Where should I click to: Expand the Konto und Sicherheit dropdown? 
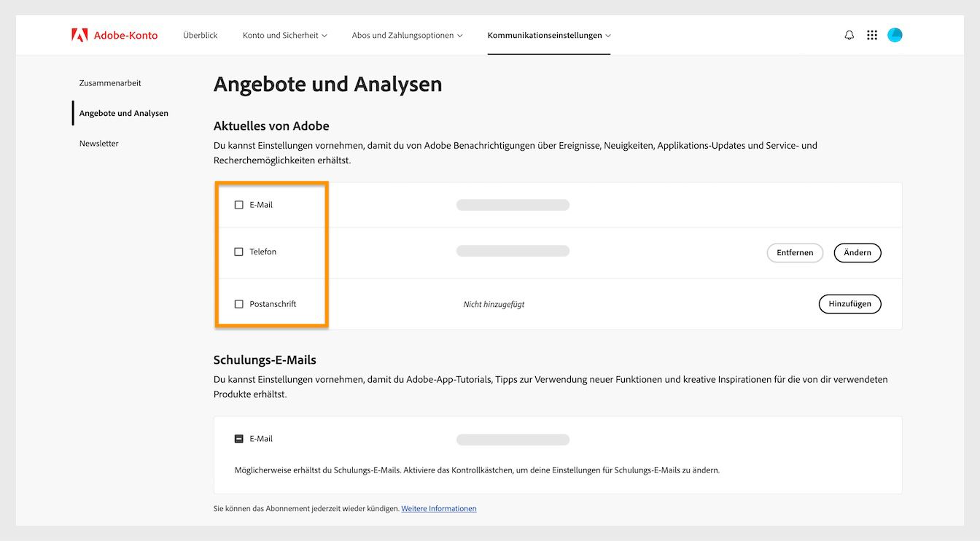coord(284,34)
